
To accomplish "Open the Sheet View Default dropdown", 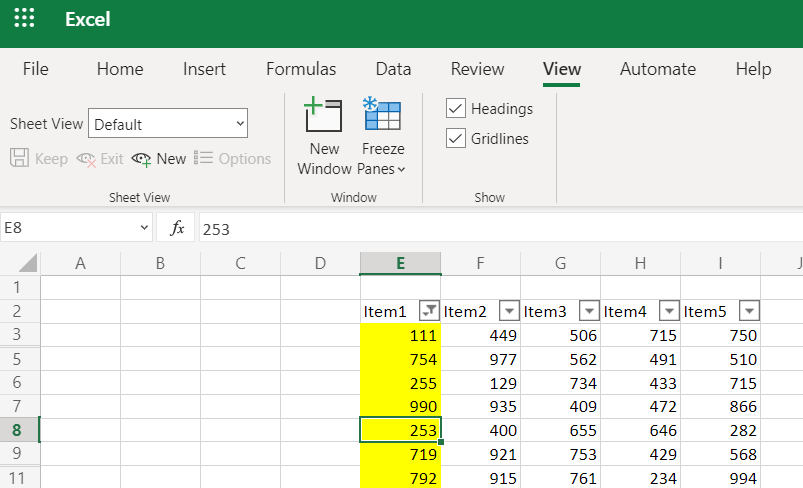I will [168, 123].
